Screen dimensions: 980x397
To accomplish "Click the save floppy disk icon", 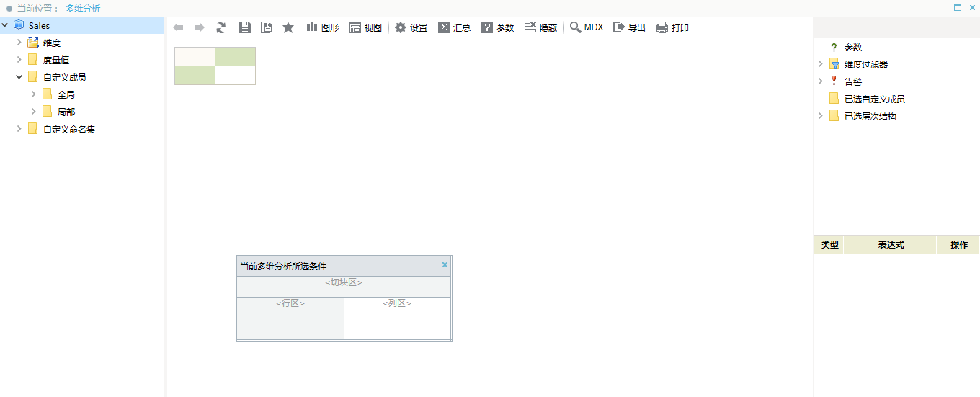I will (245, 27).
